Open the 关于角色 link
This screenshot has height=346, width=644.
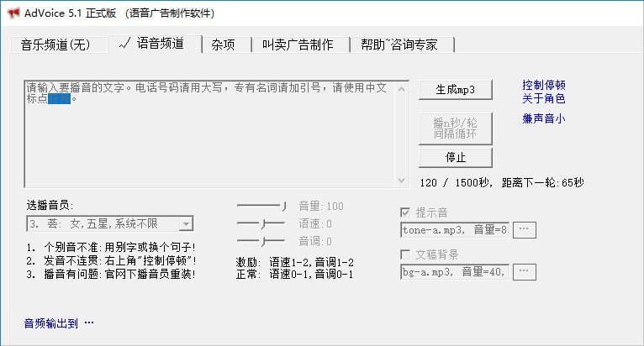coord(544,98)
